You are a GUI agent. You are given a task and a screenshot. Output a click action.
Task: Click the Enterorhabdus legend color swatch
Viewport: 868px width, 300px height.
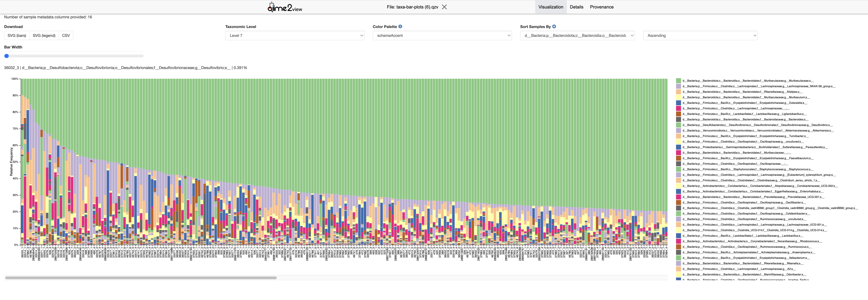coord(678,191)
